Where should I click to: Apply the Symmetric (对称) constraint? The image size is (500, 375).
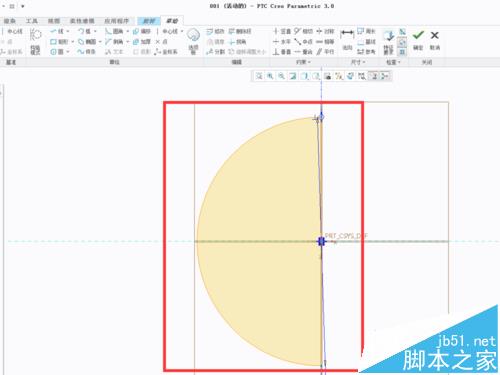[x=325, y=31]
